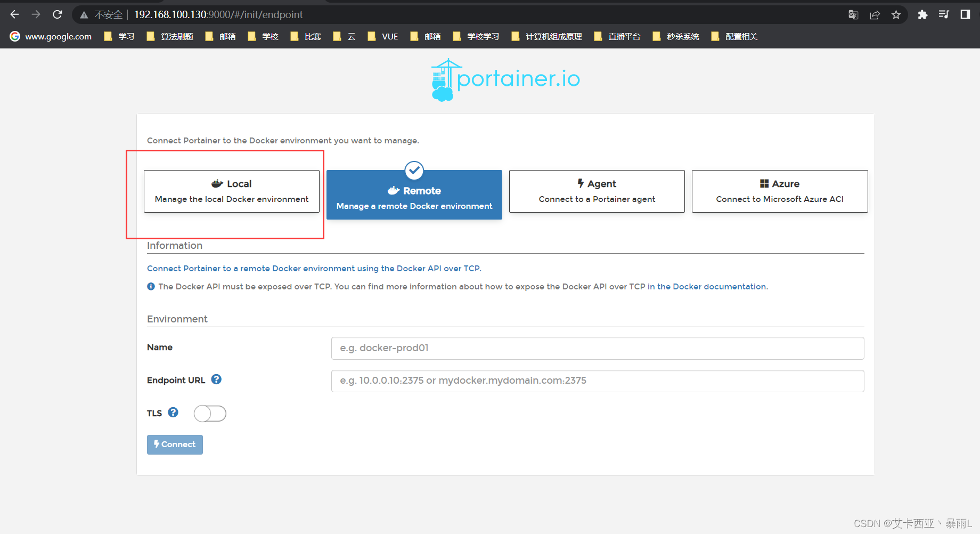Screen dimensions: 980x534
Task: Click the TLS help question icon
Action: pos(173,412)
